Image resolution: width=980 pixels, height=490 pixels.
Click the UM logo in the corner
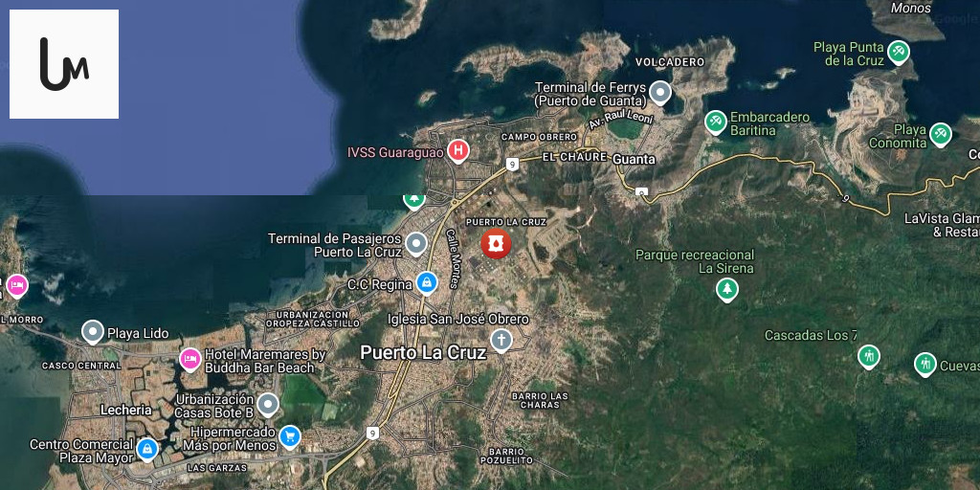(x=64, y=64)
